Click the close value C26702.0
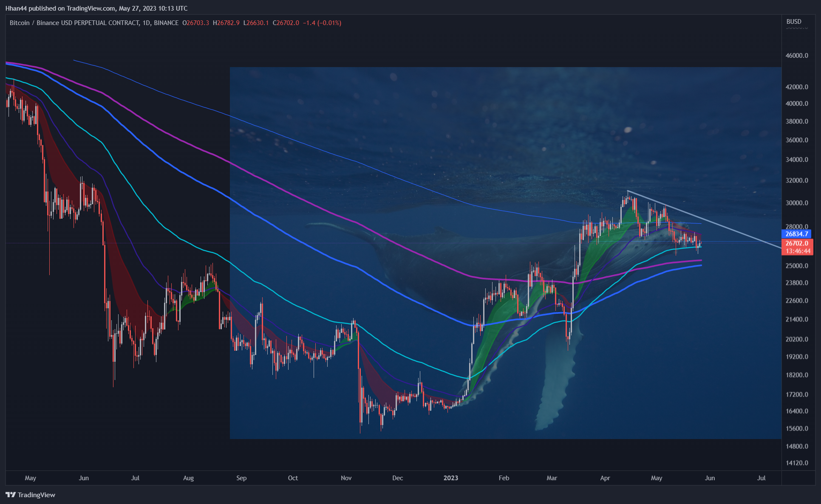821x504 pixels. [x=286, y=23]
